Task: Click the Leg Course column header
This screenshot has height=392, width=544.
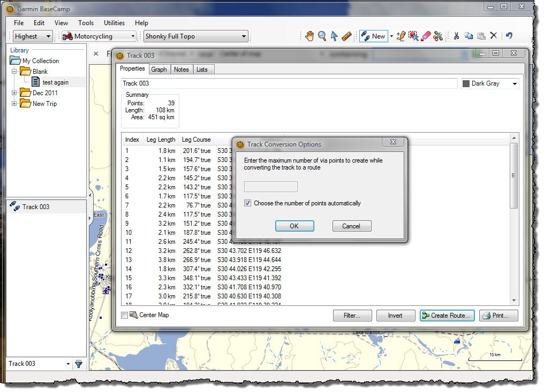Action: tap(196, 140)
